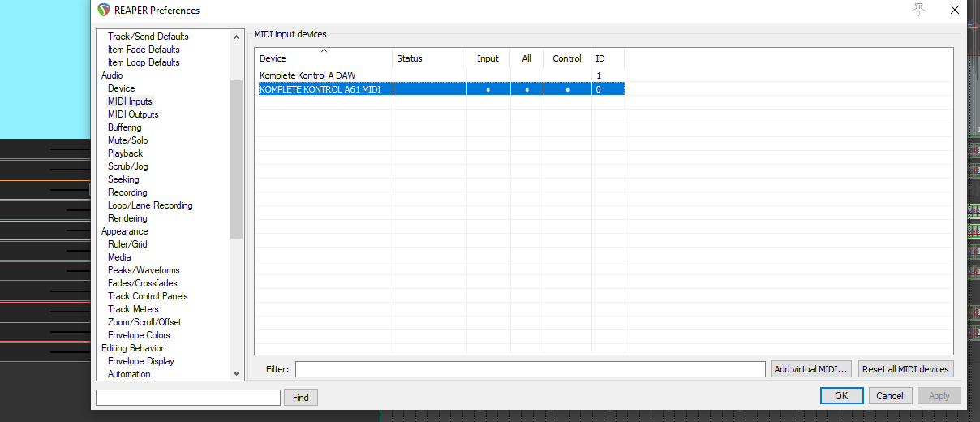Screen dimensions: 980x422
Task: Sort by the Device column header
Action: click(x=324, y=58)
